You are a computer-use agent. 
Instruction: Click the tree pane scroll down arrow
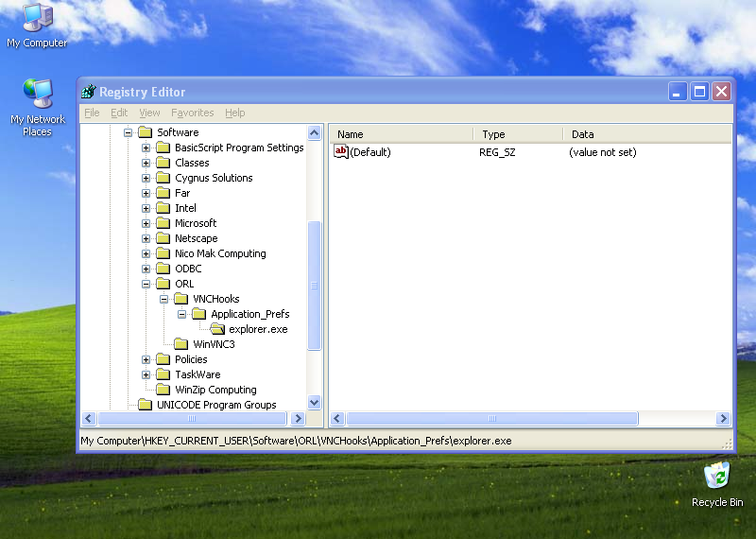coord(315,402)
